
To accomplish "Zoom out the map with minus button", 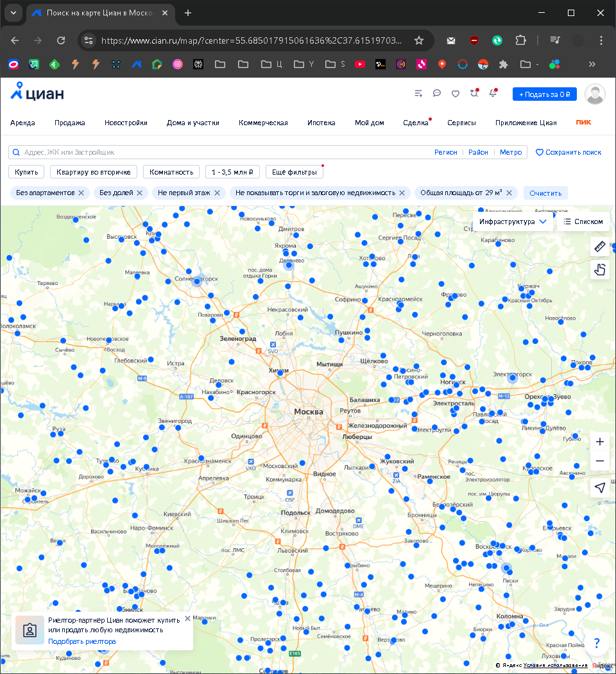I will pos(600,461).
